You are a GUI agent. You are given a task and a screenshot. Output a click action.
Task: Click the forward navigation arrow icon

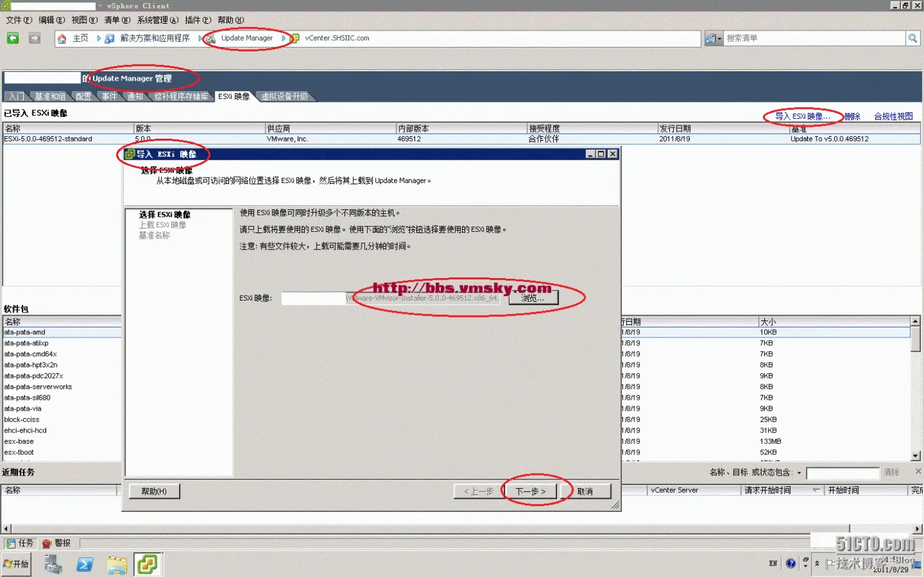coord(35,38)
